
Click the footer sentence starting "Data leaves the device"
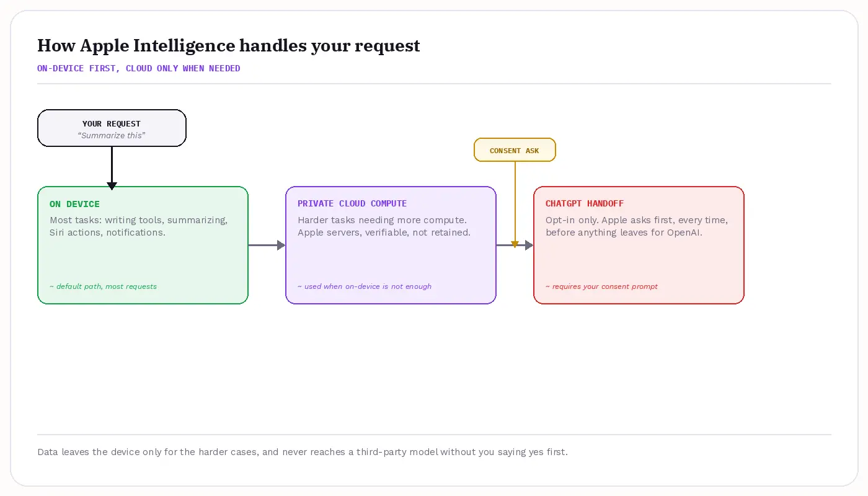(x=303, y=452)
